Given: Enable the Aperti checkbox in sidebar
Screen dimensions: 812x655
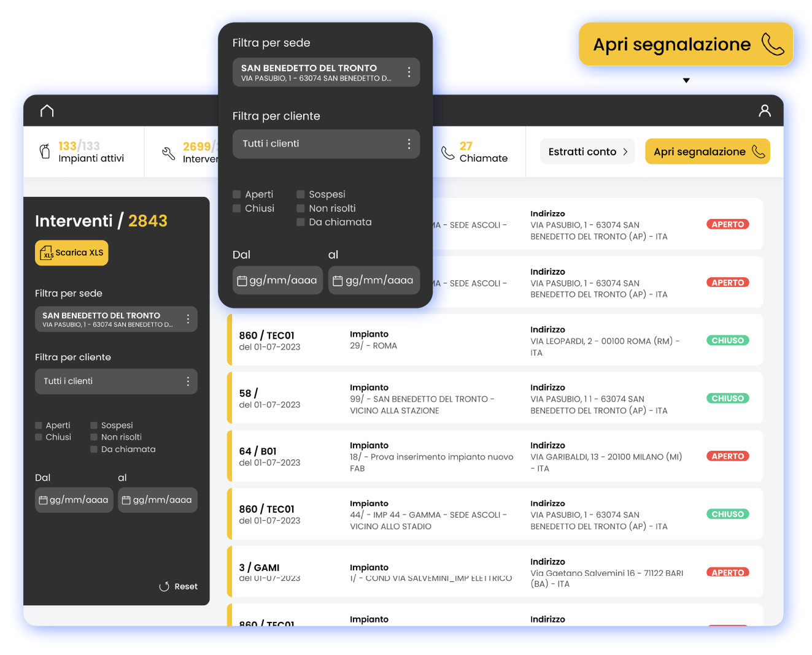Looking at the screenshot, I should pyautogui.click(x=39, y=426).
